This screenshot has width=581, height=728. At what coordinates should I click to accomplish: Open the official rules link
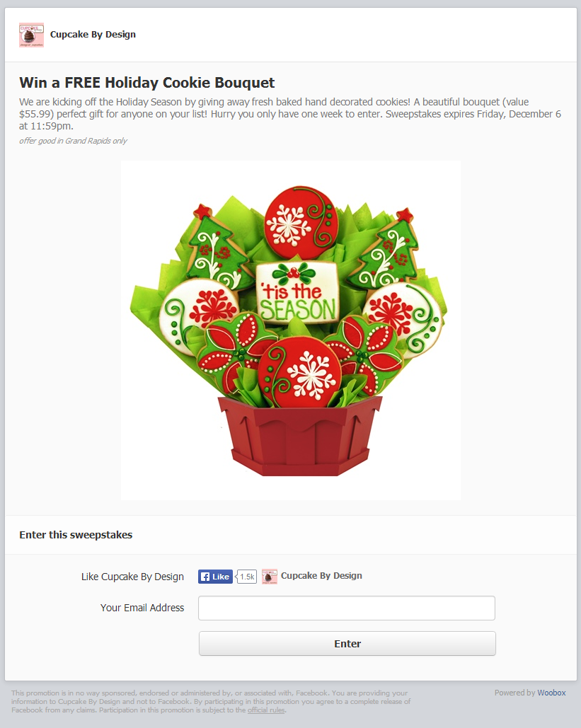[x=265, y=710]
